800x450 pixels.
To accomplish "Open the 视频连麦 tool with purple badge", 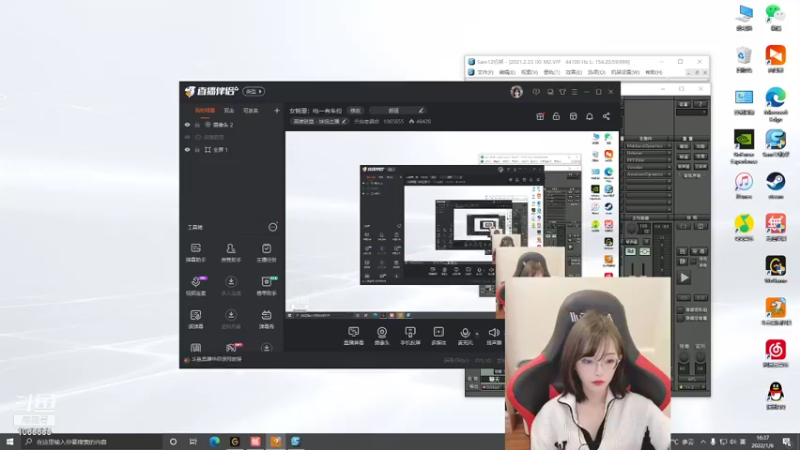I will [x=195, y=286].
